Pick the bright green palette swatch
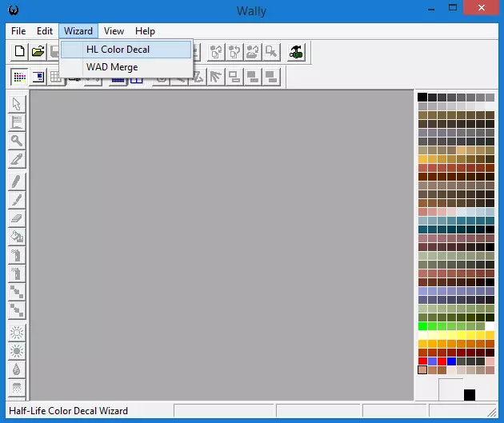This screenshot has width=504, height=423. (422, 326)
